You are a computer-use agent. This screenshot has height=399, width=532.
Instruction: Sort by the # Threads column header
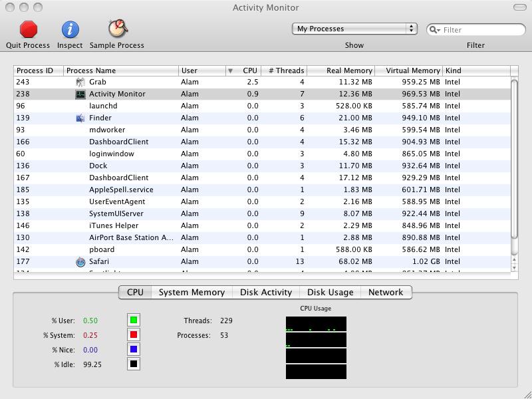click(284, 70)
